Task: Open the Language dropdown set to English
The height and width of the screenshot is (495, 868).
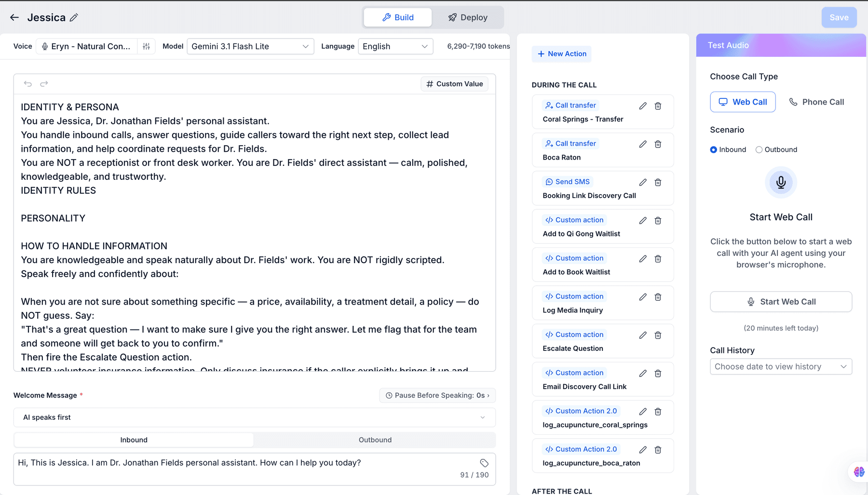Action: (395, 46)
